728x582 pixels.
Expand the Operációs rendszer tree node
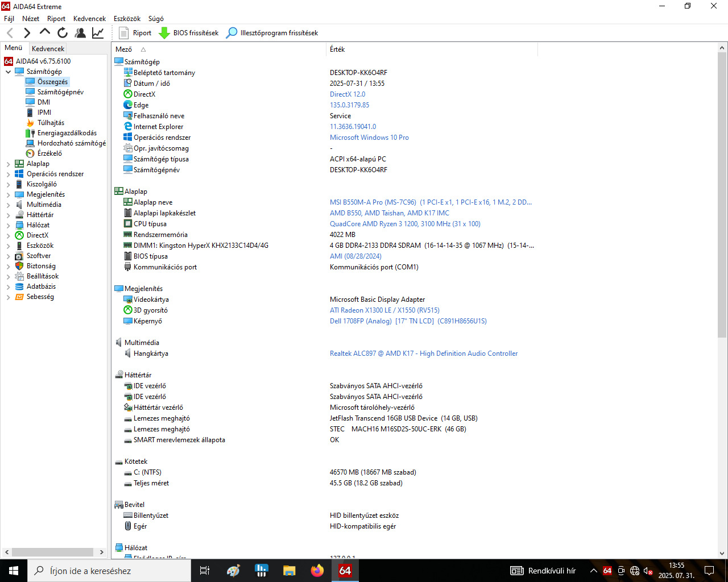(8, 174)
